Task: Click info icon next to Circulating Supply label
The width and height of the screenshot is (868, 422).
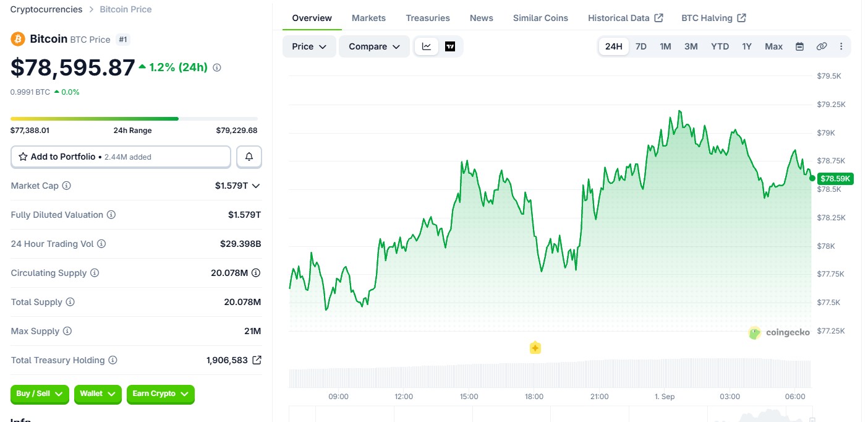Action: click(x=95, y=273)
